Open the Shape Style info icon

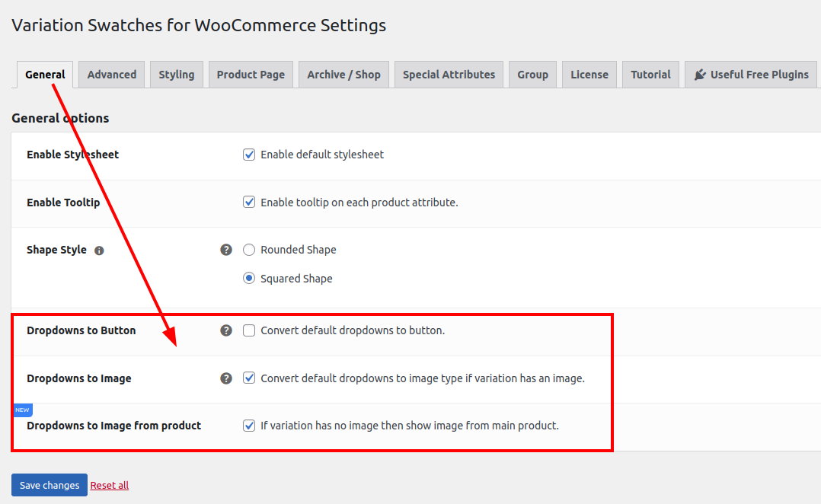[99, 250]
